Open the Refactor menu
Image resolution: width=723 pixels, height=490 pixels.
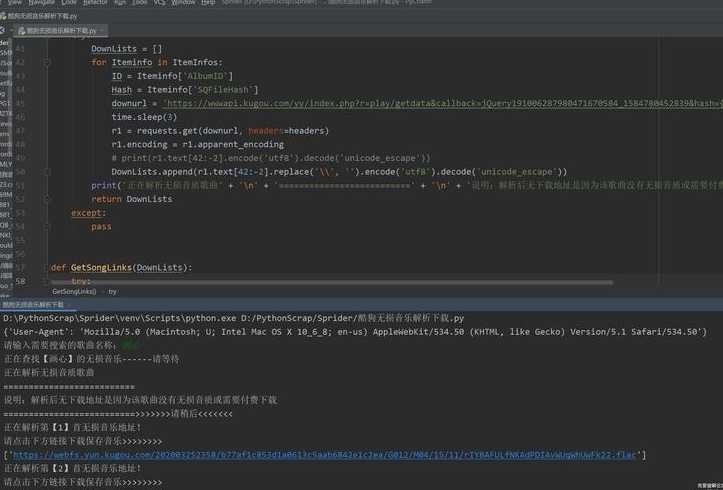coord(95,2)
